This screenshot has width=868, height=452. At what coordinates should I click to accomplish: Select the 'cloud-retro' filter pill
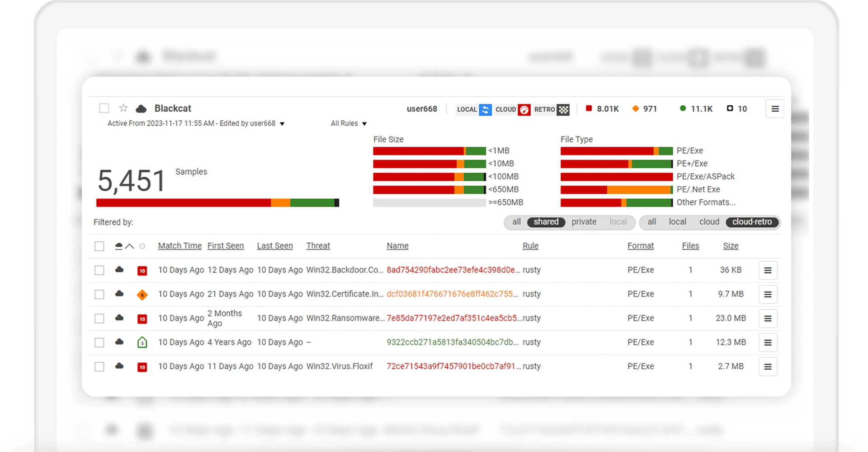pos(752,222)
